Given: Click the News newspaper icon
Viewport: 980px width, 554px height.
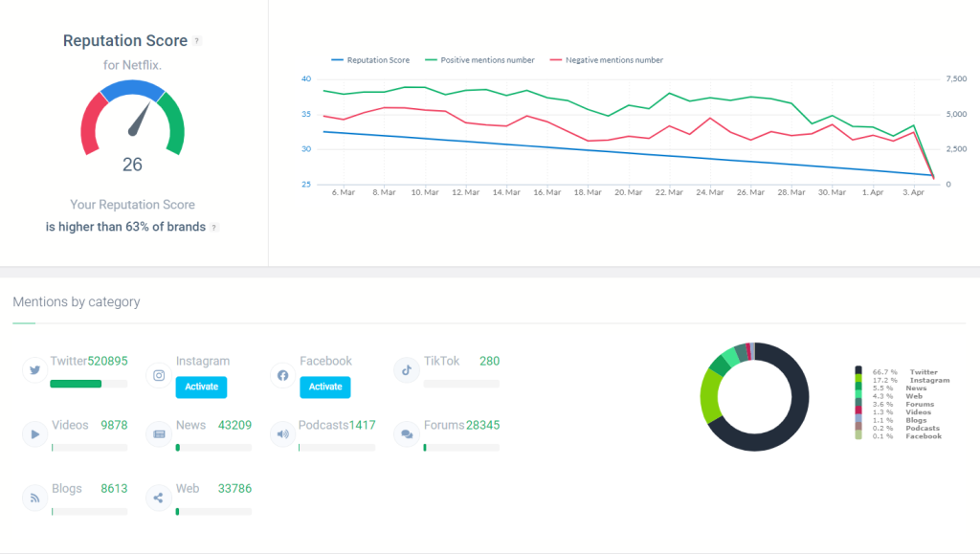Looking at the screenshot, I should click(x=159, y=434).
